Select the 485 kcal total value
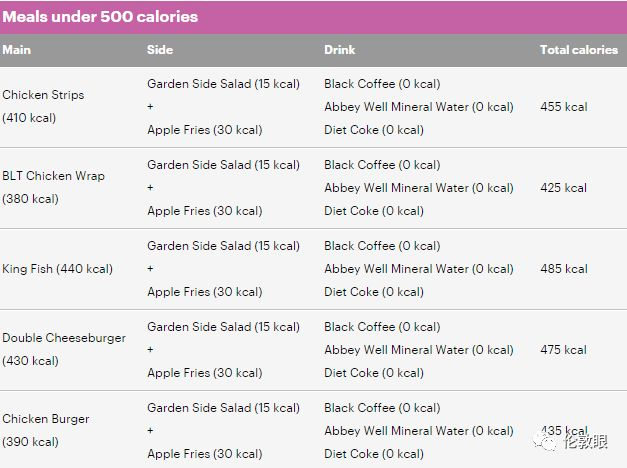This screenshot has width=627, height=468. [563, 269]
